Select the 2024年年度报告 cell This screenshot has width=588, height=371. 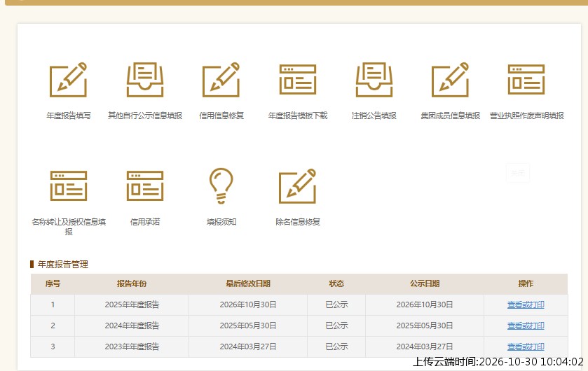click(132, 325)
